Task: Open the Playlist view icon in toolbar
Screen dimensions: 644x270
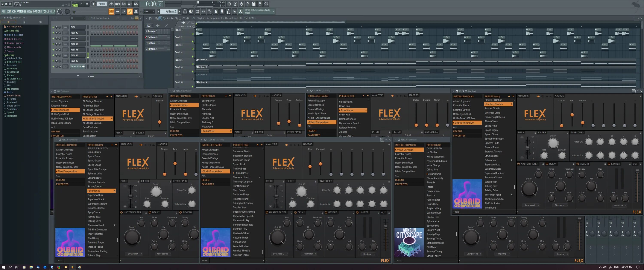Action: point(185,12)
